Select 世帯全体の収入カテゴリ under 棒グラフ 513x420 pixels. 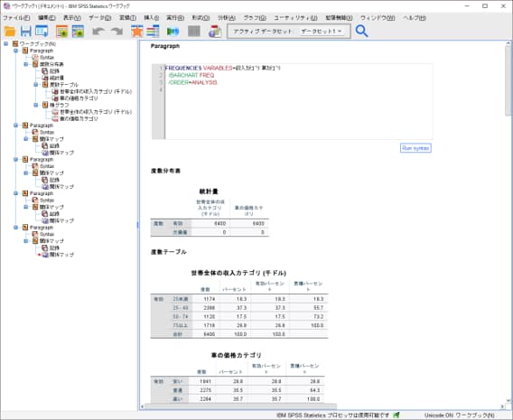click(x=96, y=112)
